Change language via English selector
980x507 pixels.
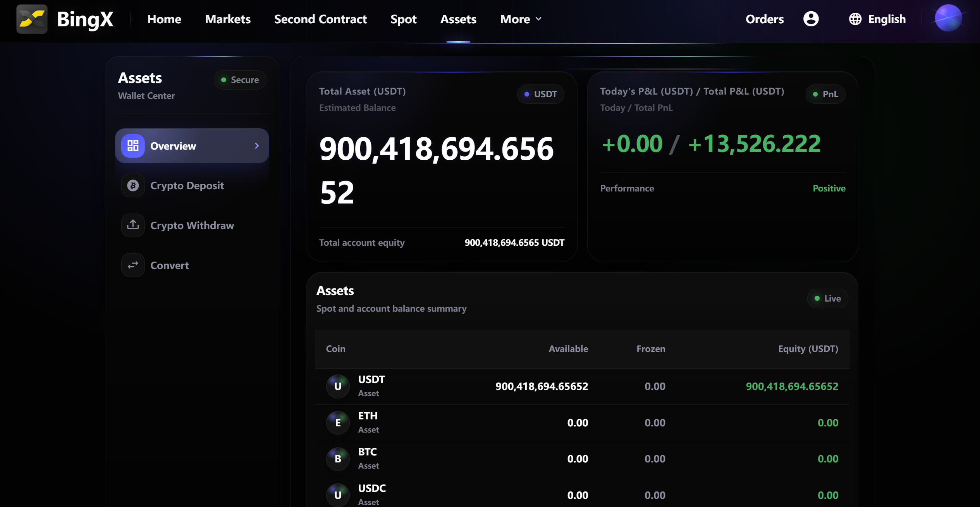click(x=887, y=19)
